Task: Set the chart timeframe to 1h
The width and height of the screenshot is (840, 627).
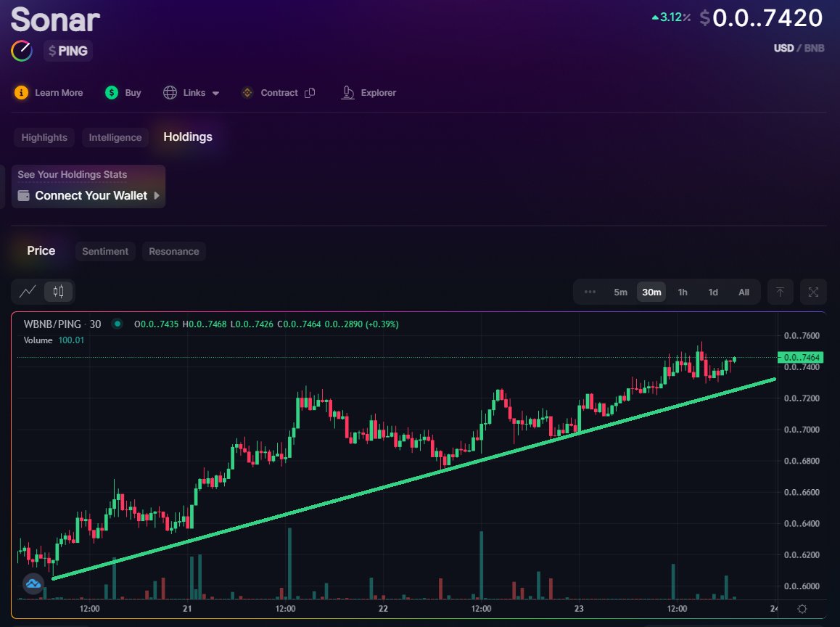Action: [x=683, y=292]
